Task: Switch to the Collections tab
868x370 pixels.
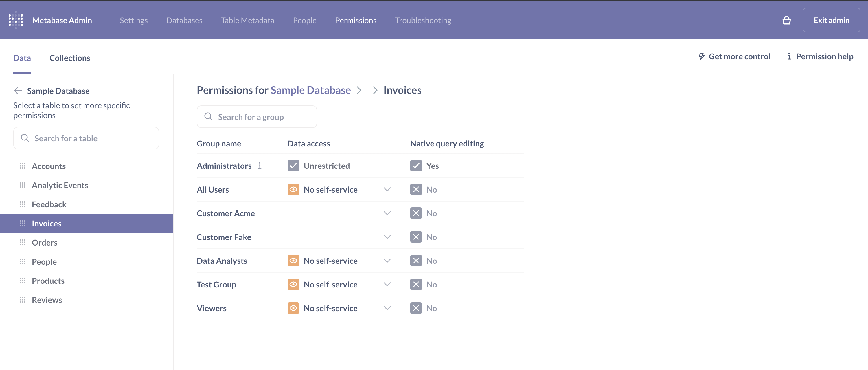Action: pyautogui.click(x=69, y=58)
